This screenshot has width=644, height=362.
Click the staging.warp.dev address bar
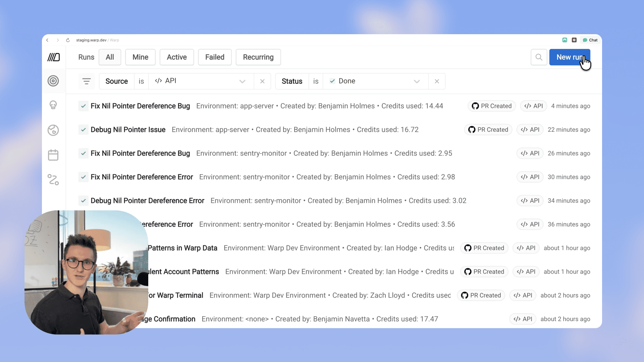pos(91,40)
